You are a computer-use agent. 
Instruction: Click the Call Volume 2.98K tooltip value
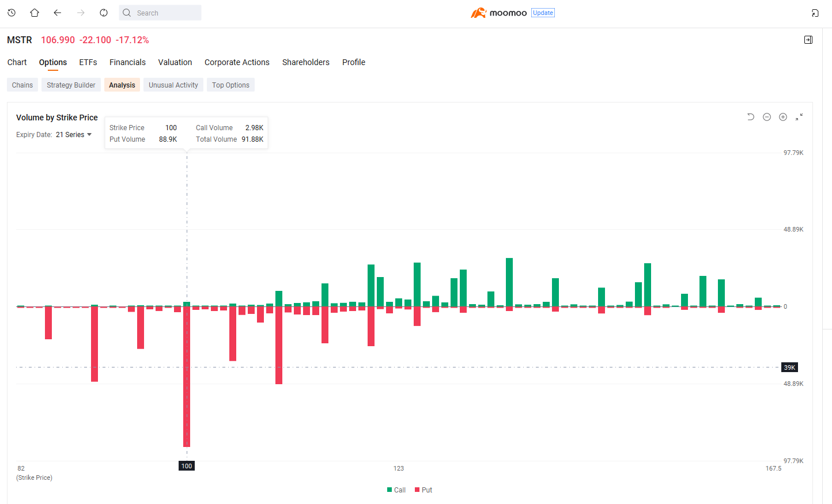(254, 127)
